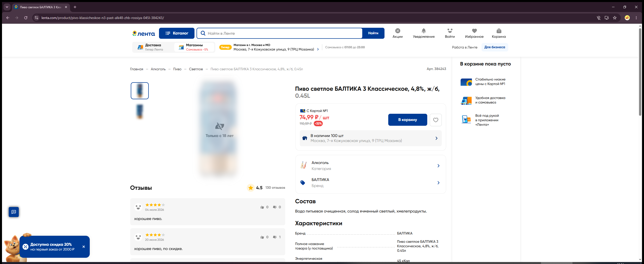Open a new browser tab

pos(75,7)
